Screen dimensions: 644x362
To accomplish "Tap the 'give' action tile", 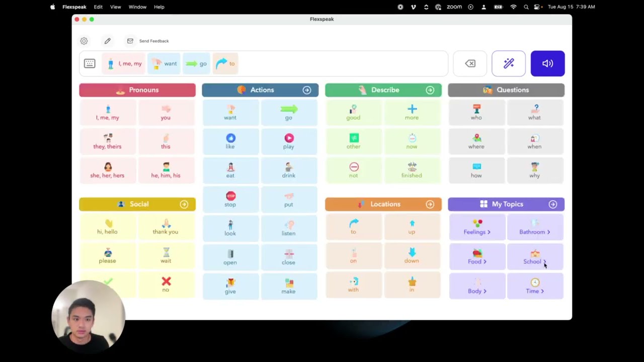I will (230, 287).
